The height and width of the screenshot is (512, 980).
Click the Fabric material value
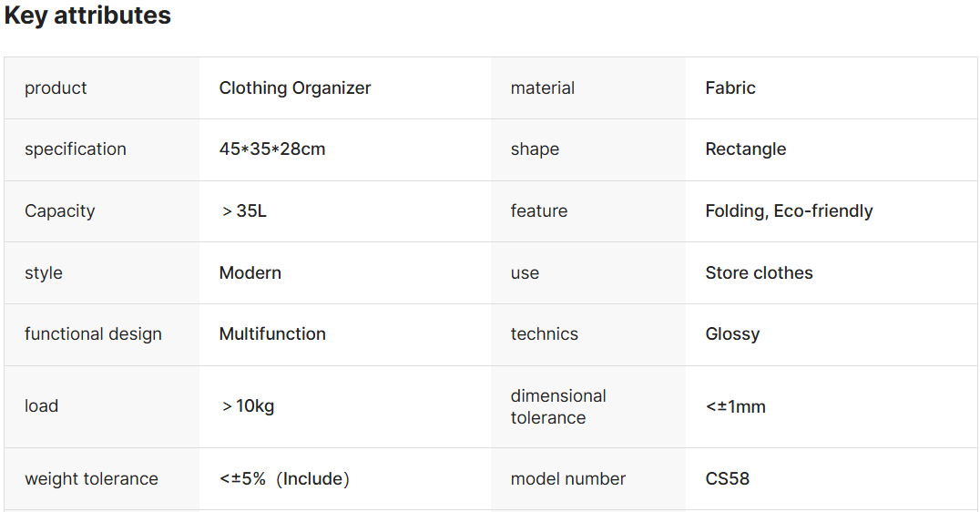point(730,88)
